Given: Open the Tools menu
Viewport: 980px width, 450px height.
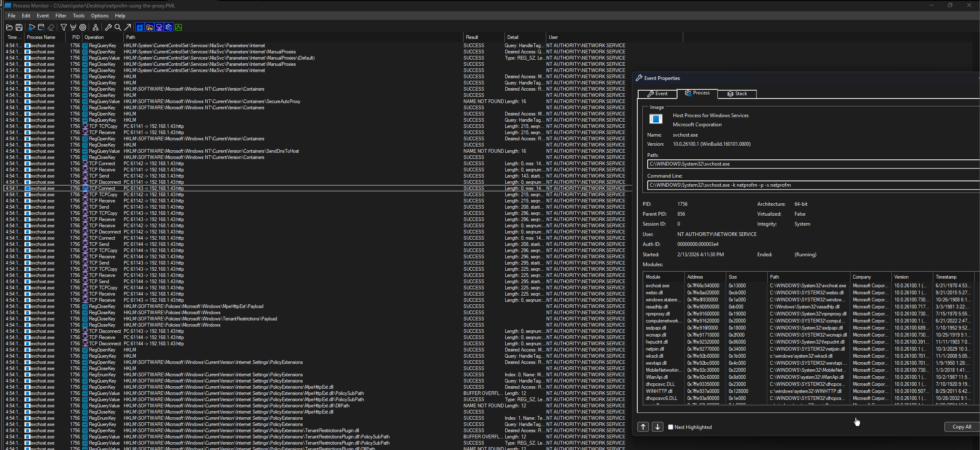Looking at the screenshot, I should tap(79, 16).
